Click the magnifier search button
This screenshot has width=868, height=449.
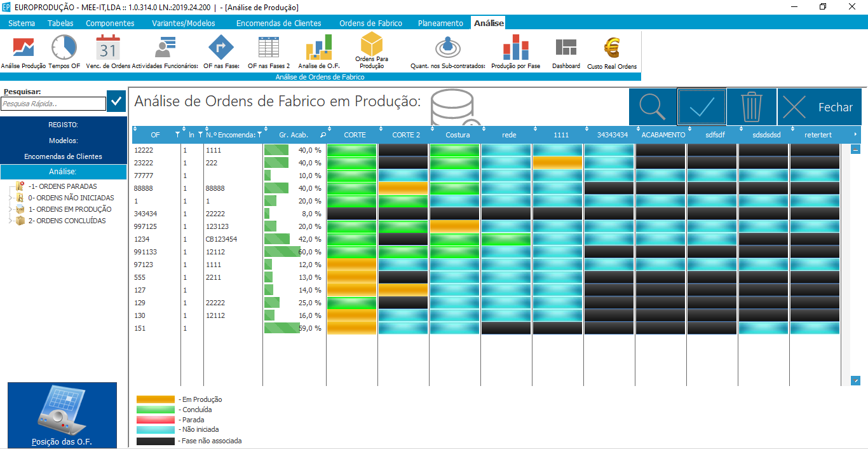[x=653, y=107]
